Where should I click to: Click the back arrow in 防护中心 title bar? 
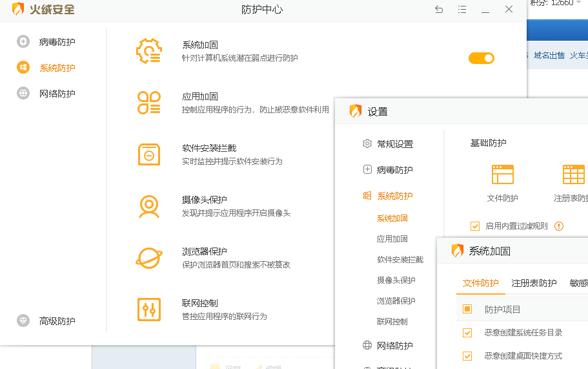439,10
